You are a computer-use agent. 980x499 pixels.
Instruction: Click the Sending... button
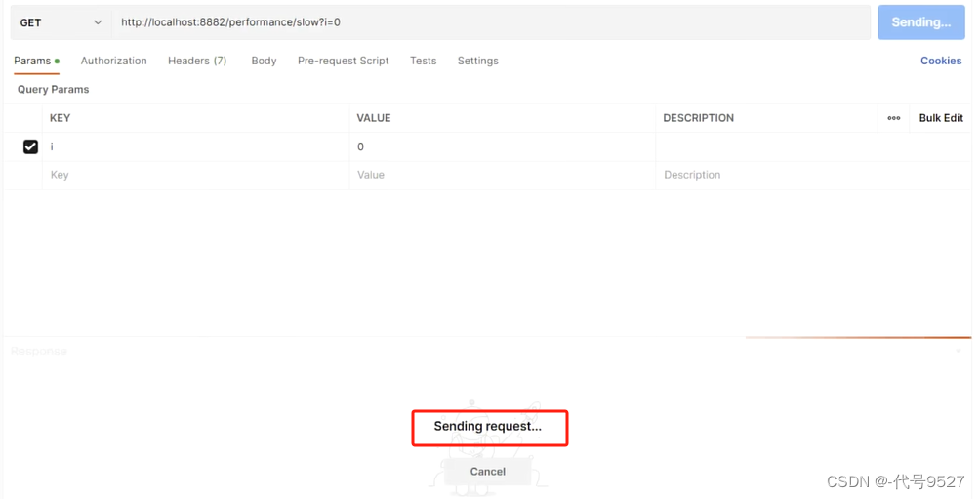tap(920, 22)
